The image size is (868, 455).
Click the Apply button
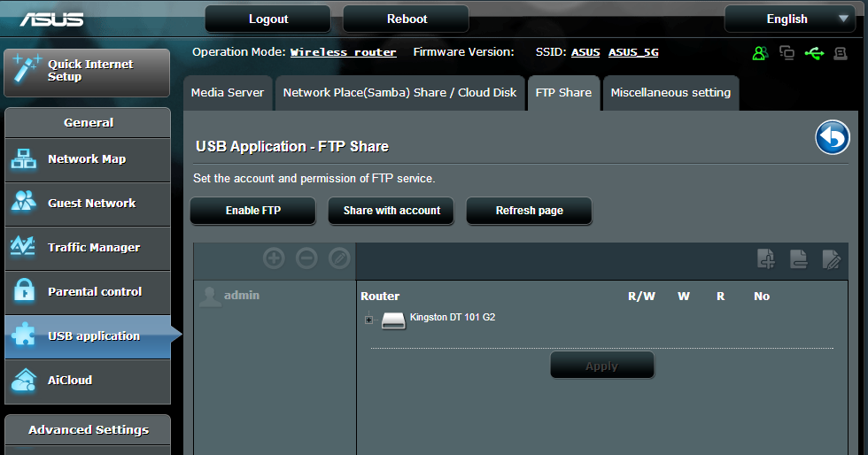point(602,366)
